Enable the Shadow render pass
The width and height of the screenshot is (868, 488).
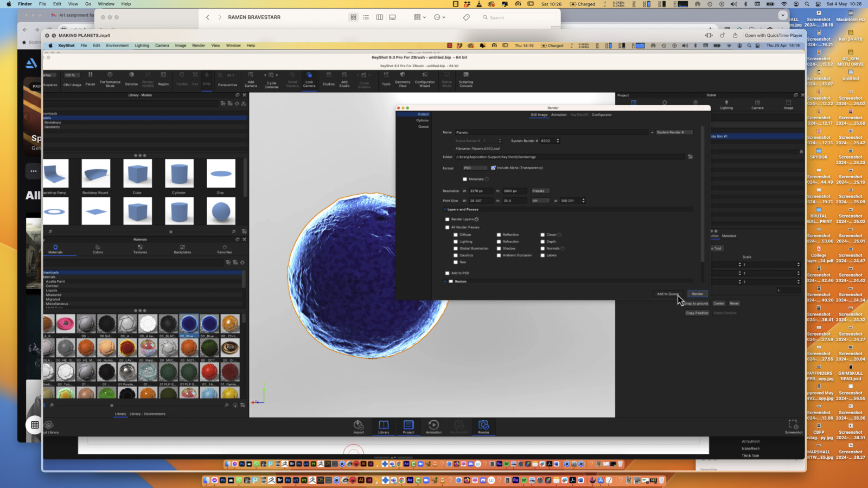[499, 248]
